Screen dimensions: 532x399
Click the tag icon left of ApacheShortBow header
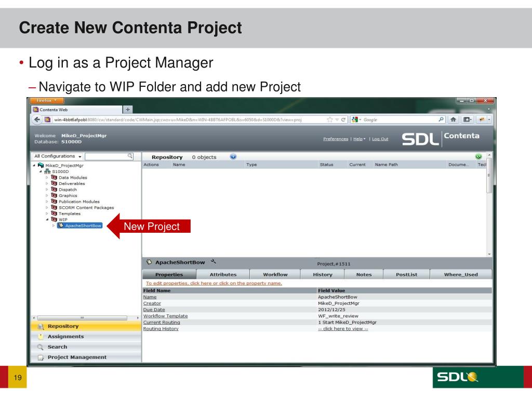(149, 262)
